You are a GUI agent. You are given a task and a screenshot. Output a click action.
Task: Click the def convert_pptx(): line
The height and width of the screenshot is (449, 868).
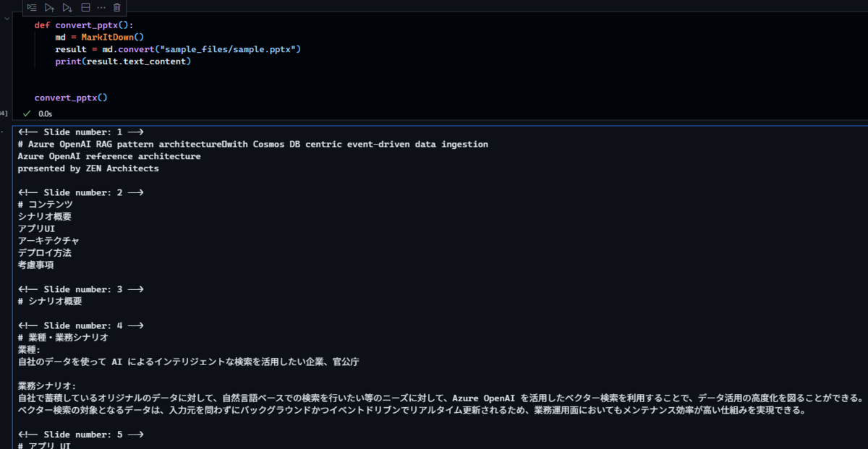pyautogui.click(x=84, y=25)
